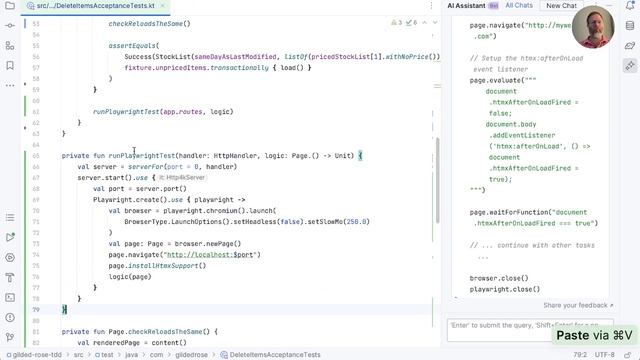Click the presenter webcam thumbnail
The height and width of the screenshot is (360, 640).
click(x=593, y=27)
